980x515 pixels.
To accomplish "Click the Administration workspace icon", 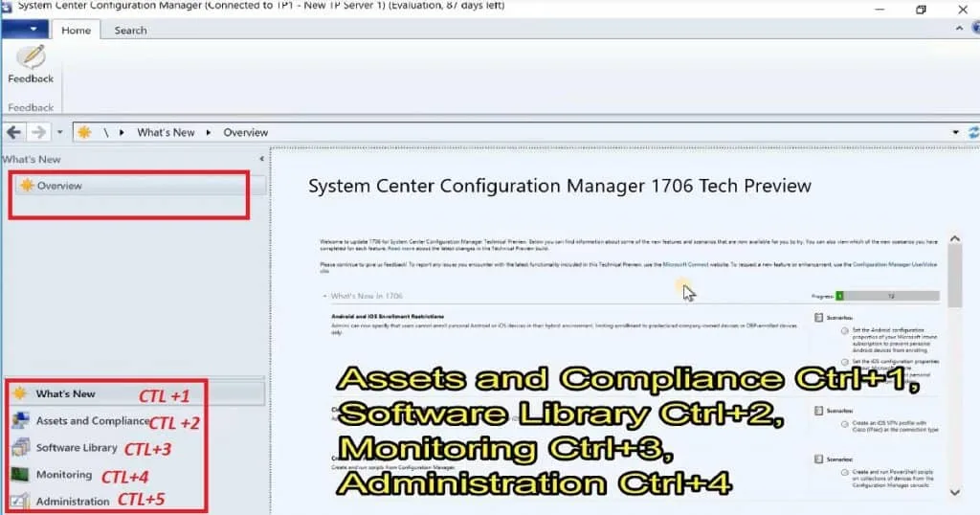I will [20, 502].
